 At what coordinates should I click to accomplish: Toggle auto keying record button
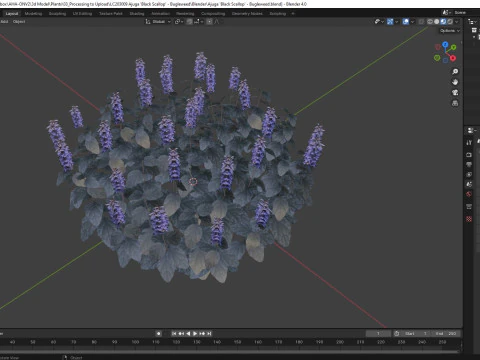[159, 333]
